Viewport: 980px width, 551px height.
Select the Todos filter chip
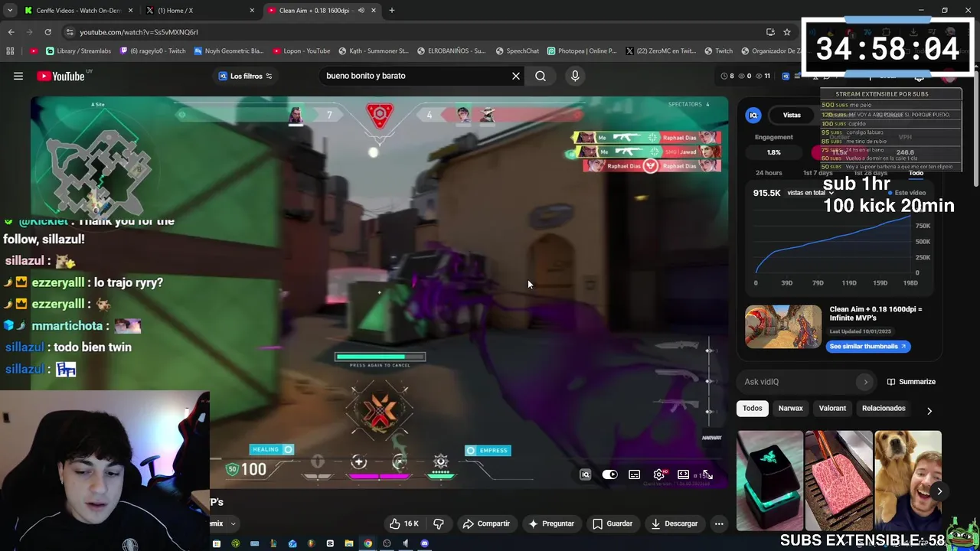coord(753,409)
